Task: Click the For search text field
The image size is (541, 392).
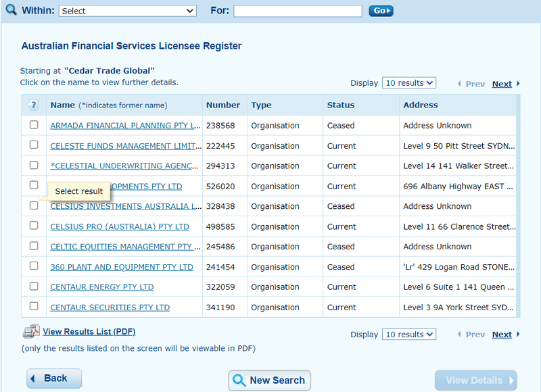Action: [x=298, y=11]
